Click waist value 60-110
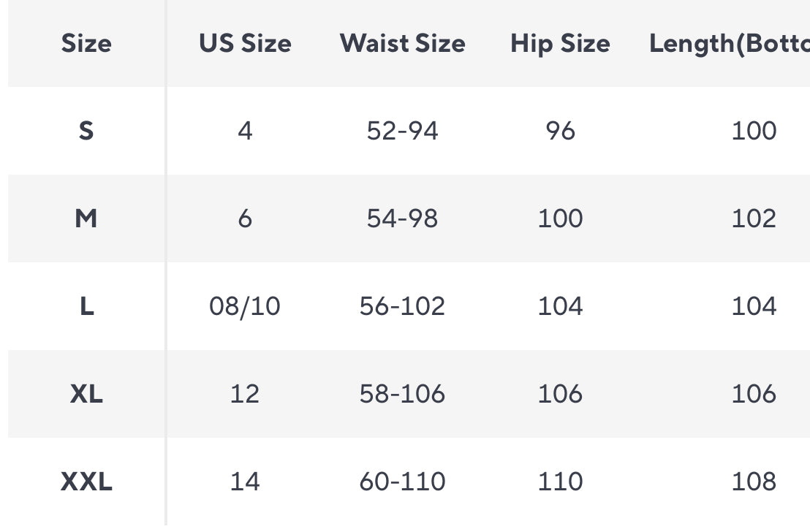810x532 pixels. tap(402, 482)
